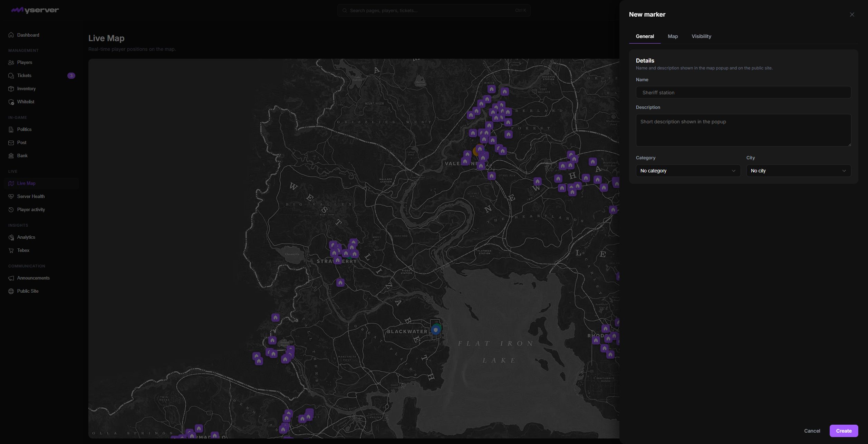Image resolution: width=868 pixels, height=444 pixels.
Task: Click the Public Site globe icon
Action: pos(11,291)
